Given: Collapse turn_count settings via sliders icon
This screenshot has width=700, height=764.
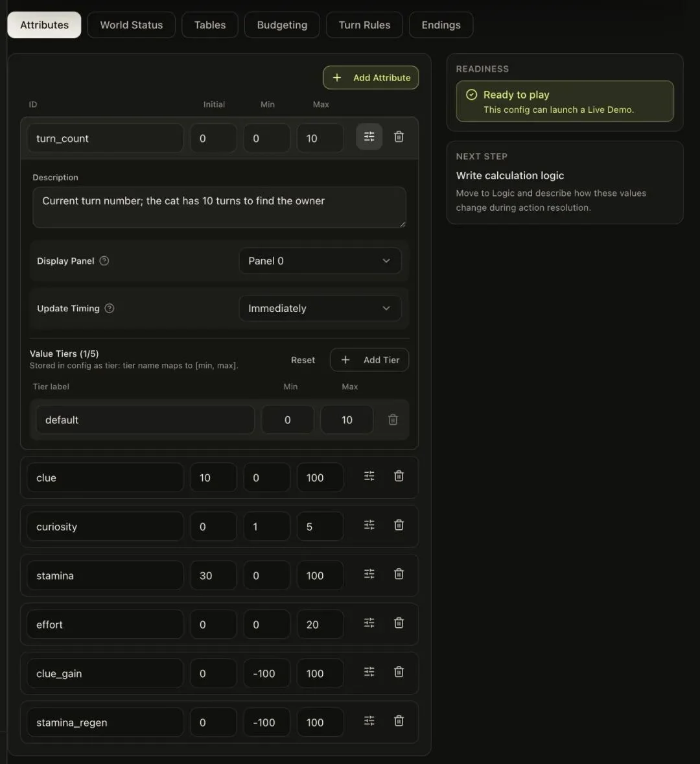Looking at the screenshot, I should 369,137.
